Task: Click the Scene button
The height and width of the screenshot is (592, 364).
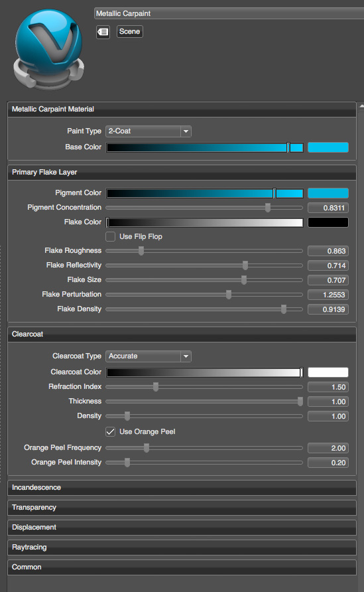Action: 130,32
